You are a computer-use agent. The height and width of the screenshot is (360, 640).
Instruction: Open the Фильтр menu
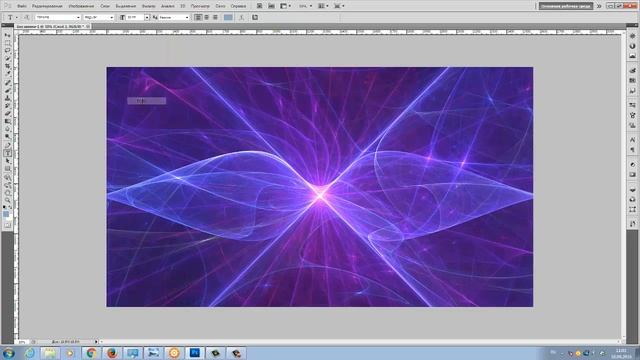(x=149, y=6)
